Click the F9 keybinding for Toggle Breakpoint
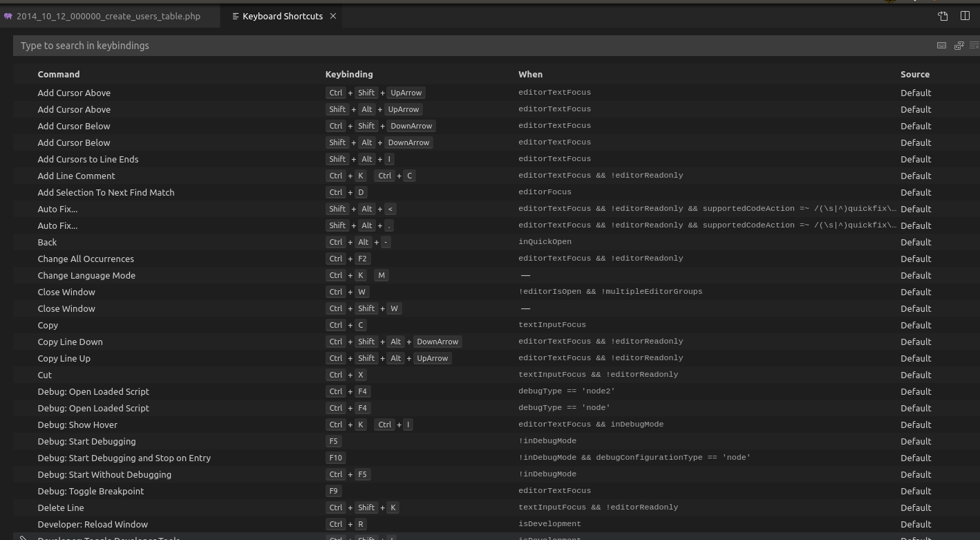980x540 pixels. click(x=333, y=491)
